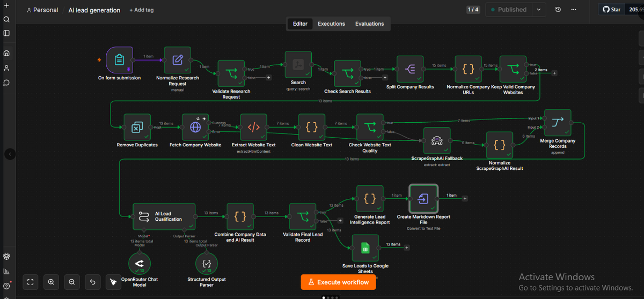Open the OpenRouter Chat Model sub-node

140,263
